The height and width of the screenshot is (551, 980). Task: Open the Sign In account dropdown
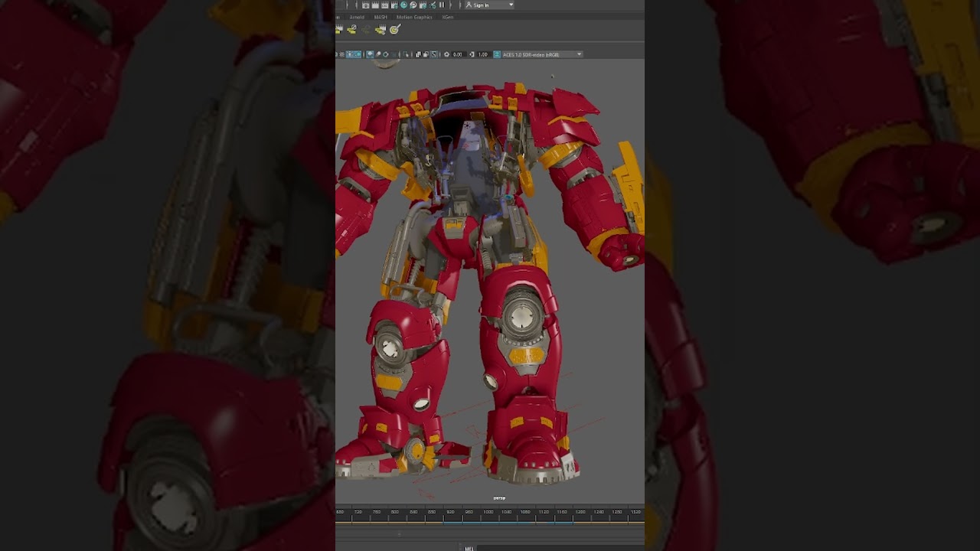coord(490,5)
